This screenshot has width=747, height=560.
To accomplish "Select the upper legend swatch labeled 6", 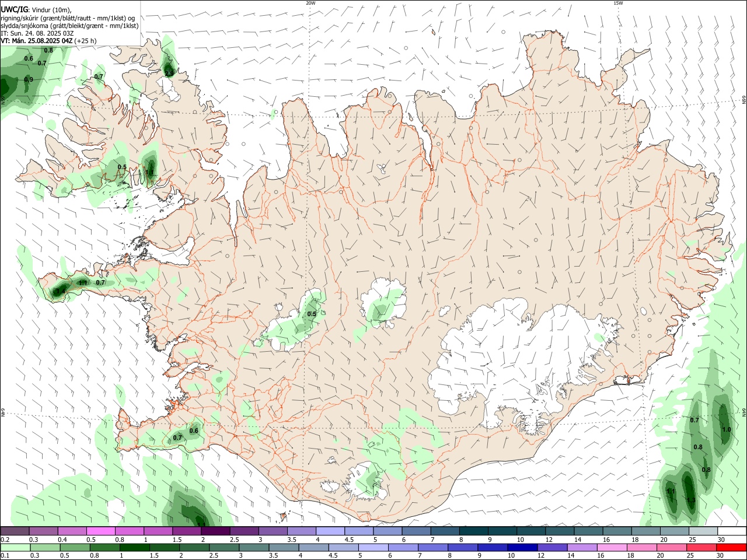I will [x=417, y=531].
